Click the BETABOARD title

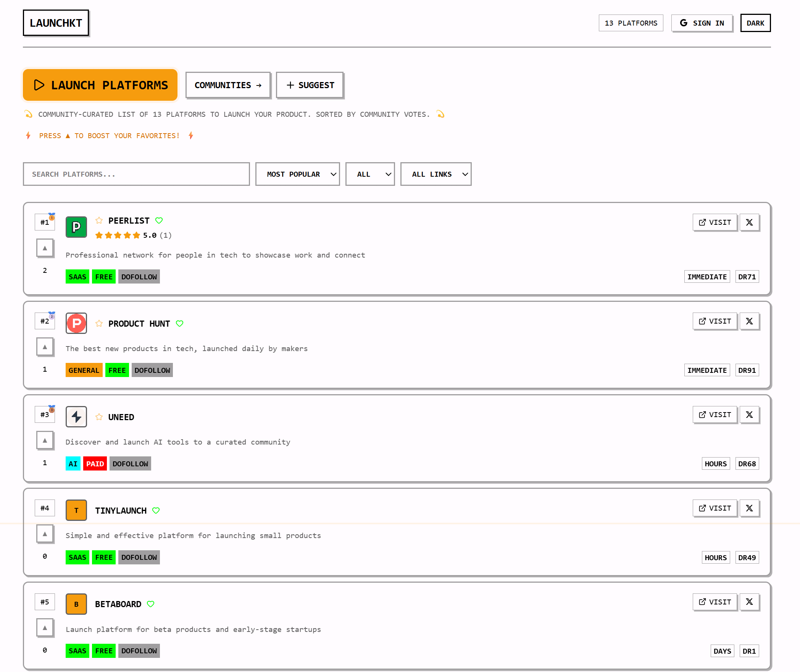coord(118,604)
